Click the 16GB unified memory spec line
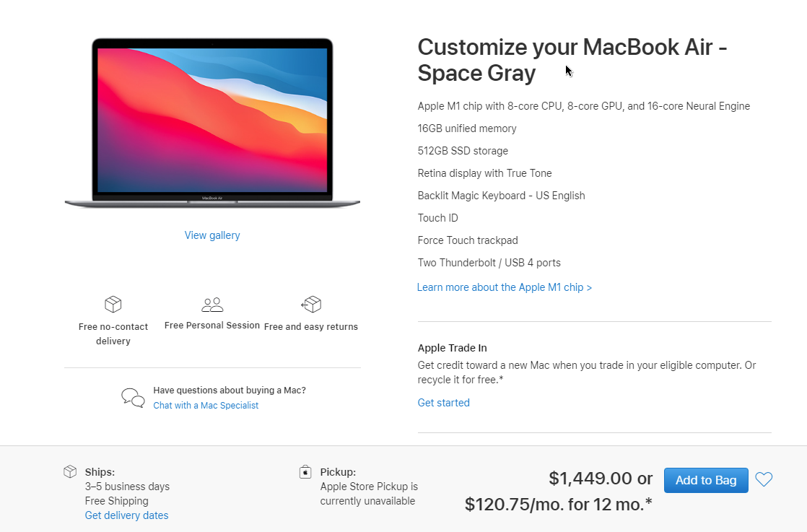 coord(467,128)
